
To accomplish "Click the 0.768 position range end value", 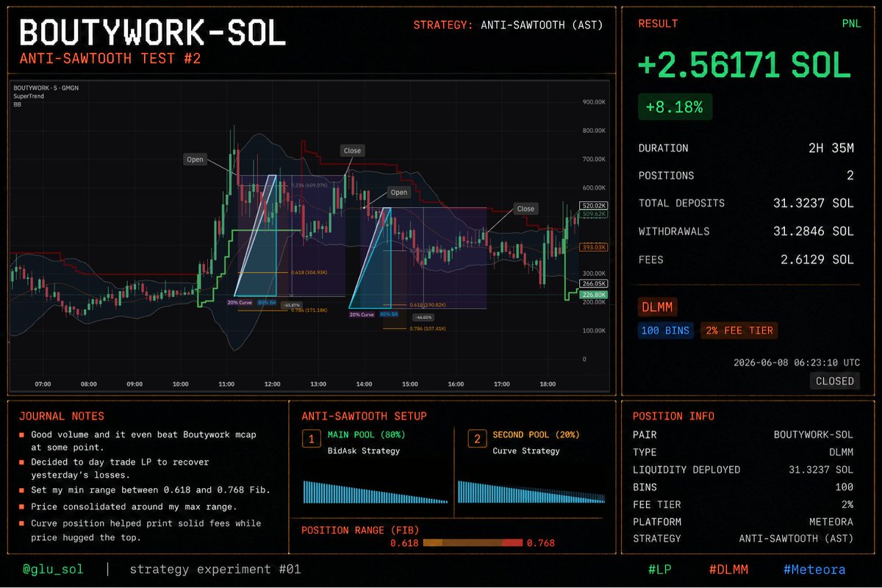I will coord(540,543).
